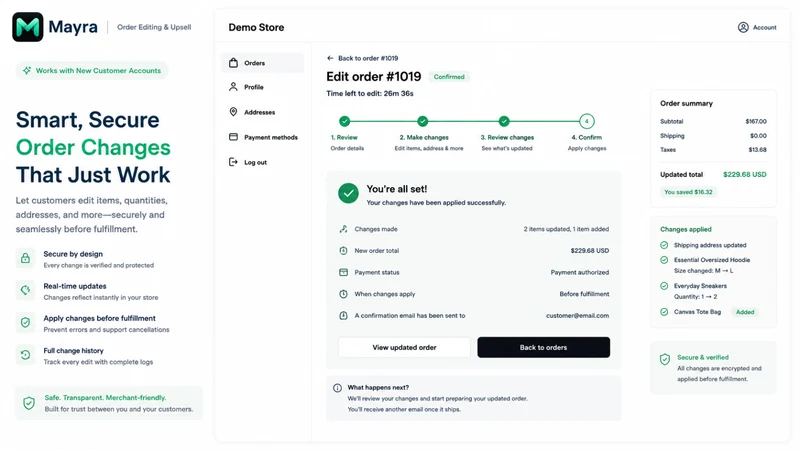
Task: Select the Make changes step circle
Action: click(x=422, y=121)
